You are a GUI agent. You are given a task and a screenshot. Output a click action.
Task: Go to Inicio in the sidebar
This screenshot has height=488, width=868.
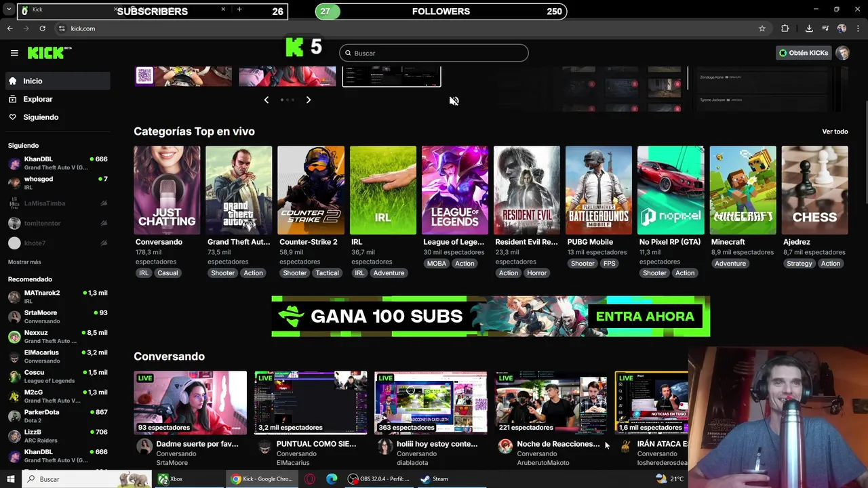[58, 81]
